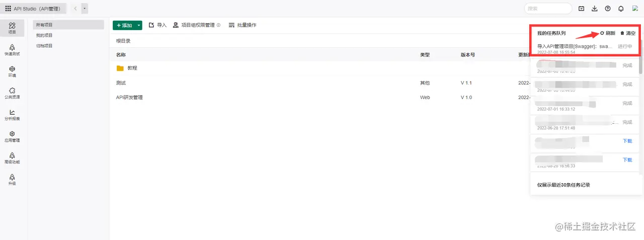Open 分析报表 in the sidebar
This screenshot has height=240, width=644.
point(12,115)
